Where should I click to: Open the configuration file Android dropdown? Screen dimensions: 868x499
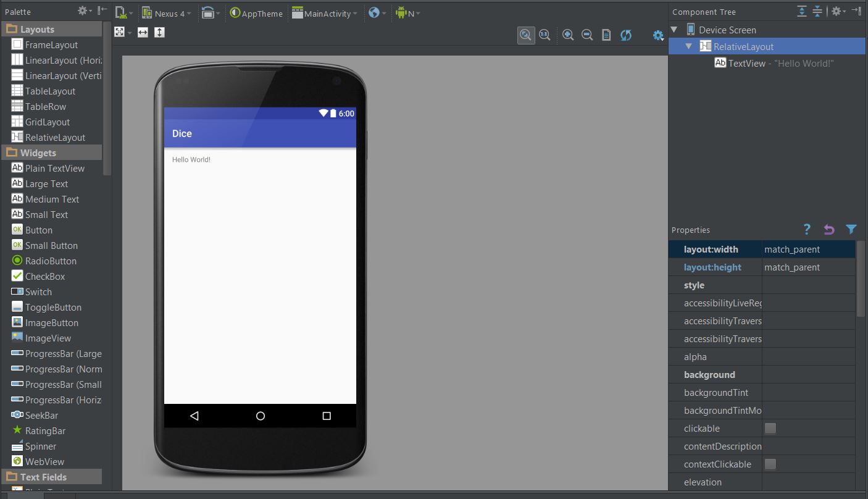click(x=124, y=13)
